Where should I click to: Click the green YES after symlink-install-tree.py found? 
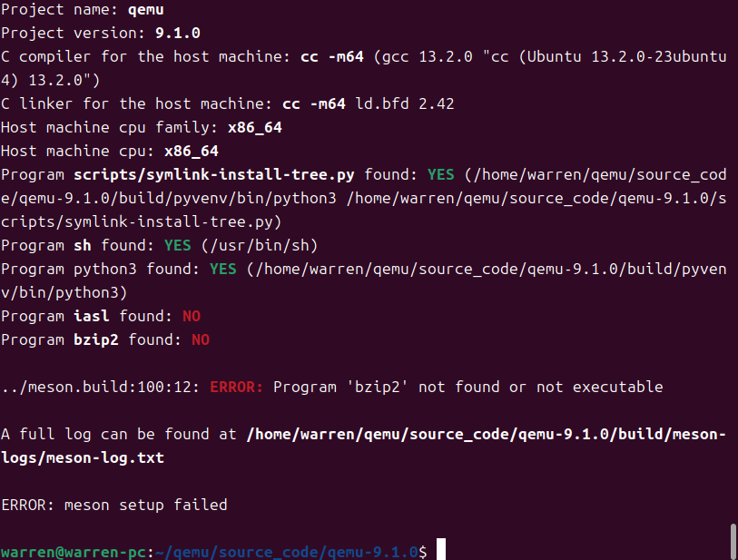click(440, 174)
